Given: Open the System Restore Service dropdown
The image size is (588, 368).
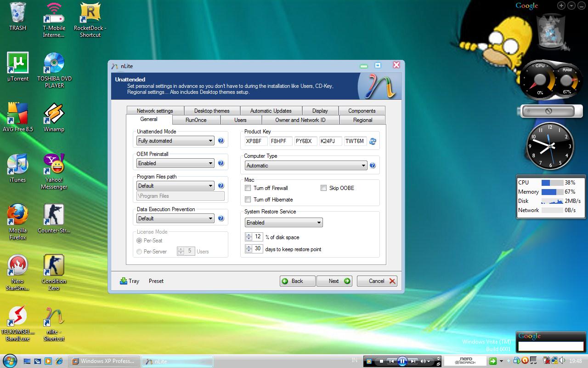Looking at the screenshot, I should pyautogui.click(x=284, y=223).
